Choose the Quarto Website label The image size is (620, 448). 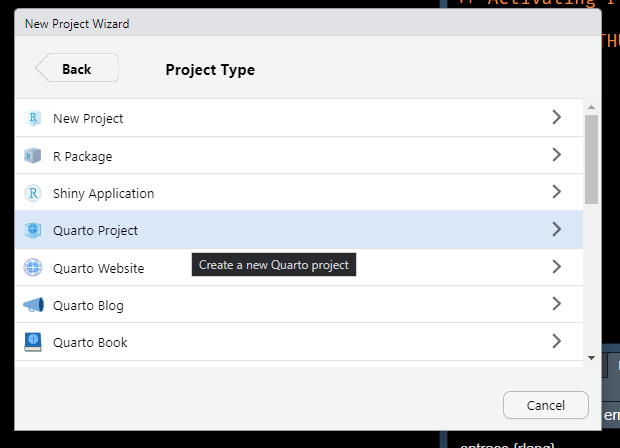[x=98, y=268]
